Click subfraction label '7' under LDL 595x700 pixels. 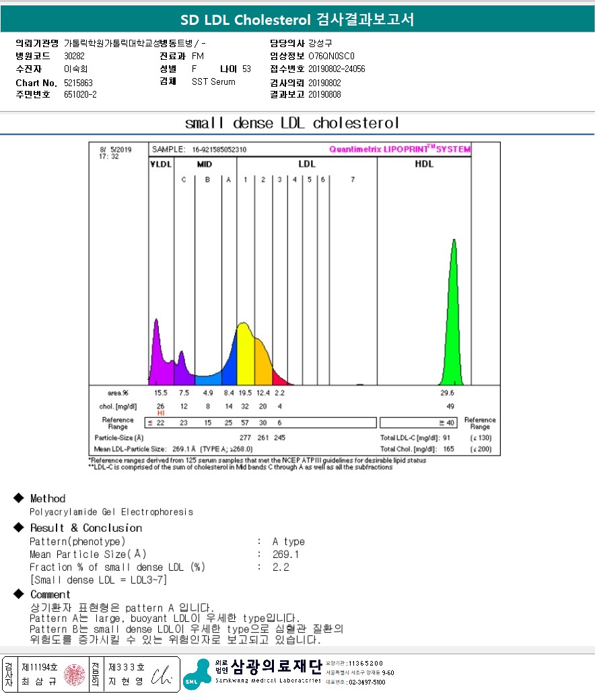tap(353, 180)
